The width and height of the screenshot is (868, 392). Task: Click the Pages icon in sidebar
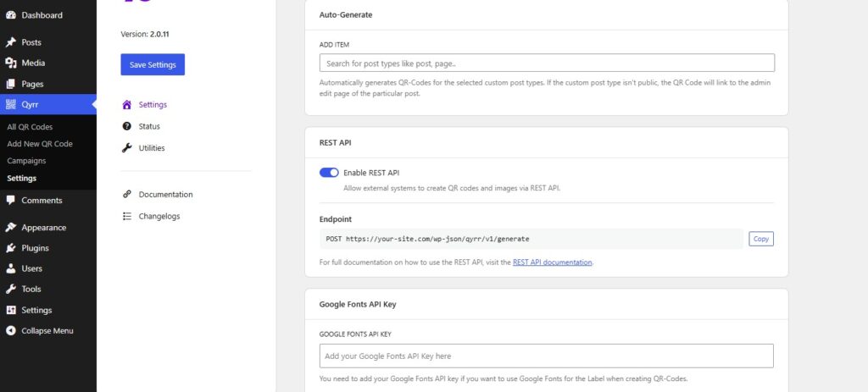coord(10,84)
